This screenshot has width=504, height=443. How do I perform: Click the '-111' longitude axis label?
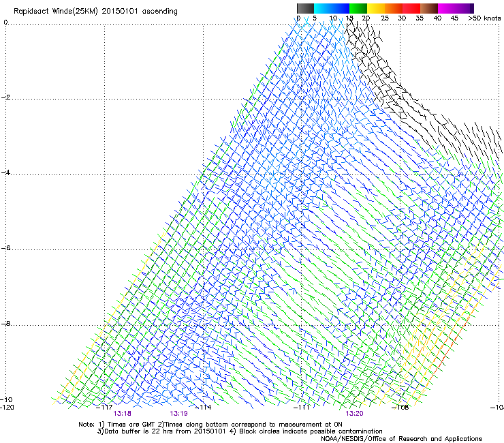(302, 408)
